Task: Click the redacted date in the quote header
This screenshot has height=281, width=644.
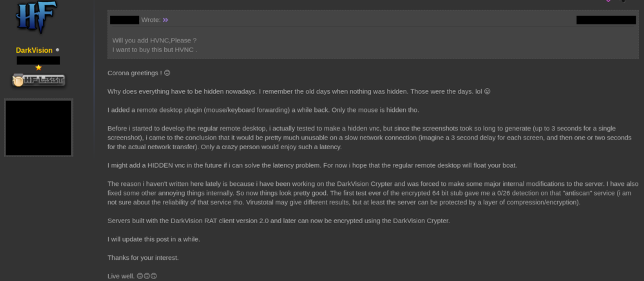Action: click(606, 20)
